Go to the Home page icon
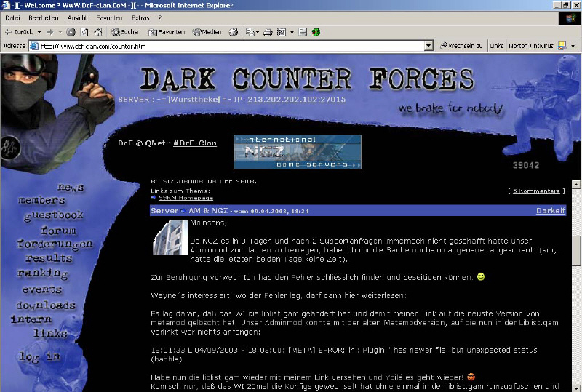Viewport: 582px width, 392px height. click(x=98, y=32)
